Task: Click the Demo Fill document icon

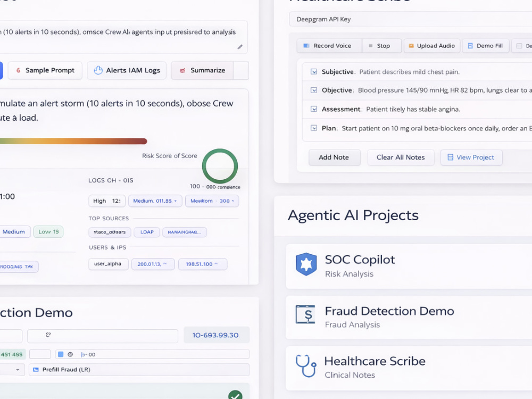Action: click(470, 45)
